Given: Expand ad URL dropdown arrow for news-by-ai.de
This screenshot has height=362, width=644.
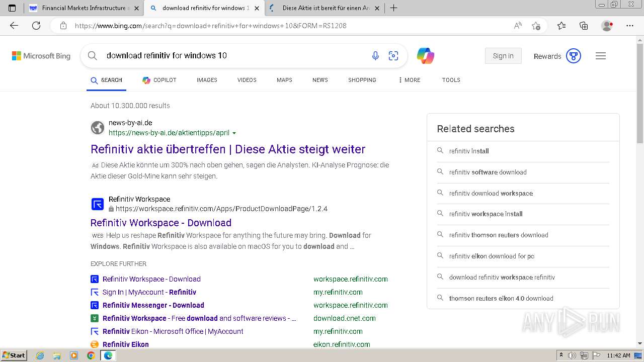Looking at the screenshot, I should point(234,133).
